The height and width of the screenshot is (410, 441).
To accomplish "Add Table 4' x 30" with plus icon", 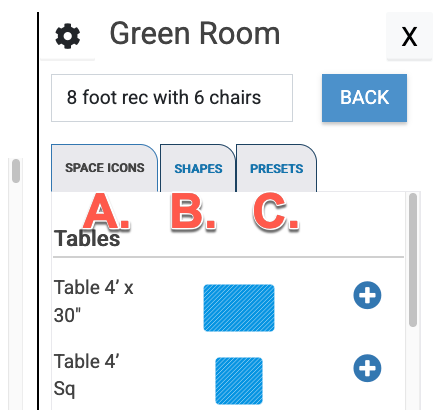I will pyautogui.click(x=367, y=295).
